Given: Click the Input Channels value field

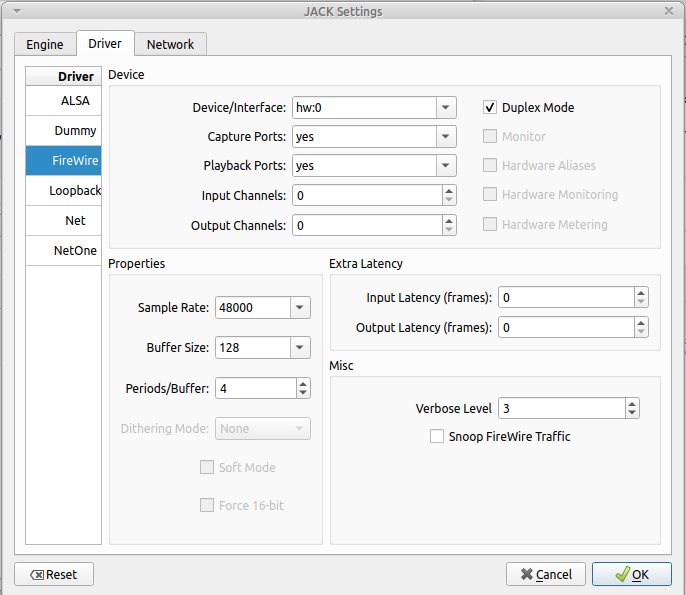Looking at the screenshot, I should coord(368,196).
